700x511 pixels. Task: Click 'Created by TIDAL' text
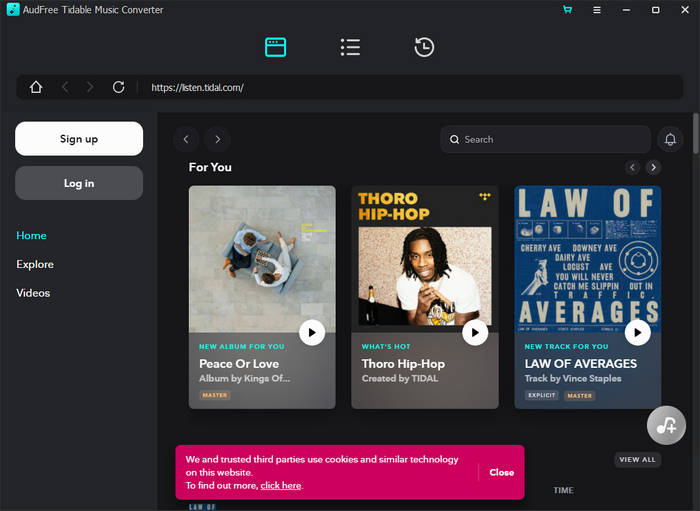[x=400, y=378]
